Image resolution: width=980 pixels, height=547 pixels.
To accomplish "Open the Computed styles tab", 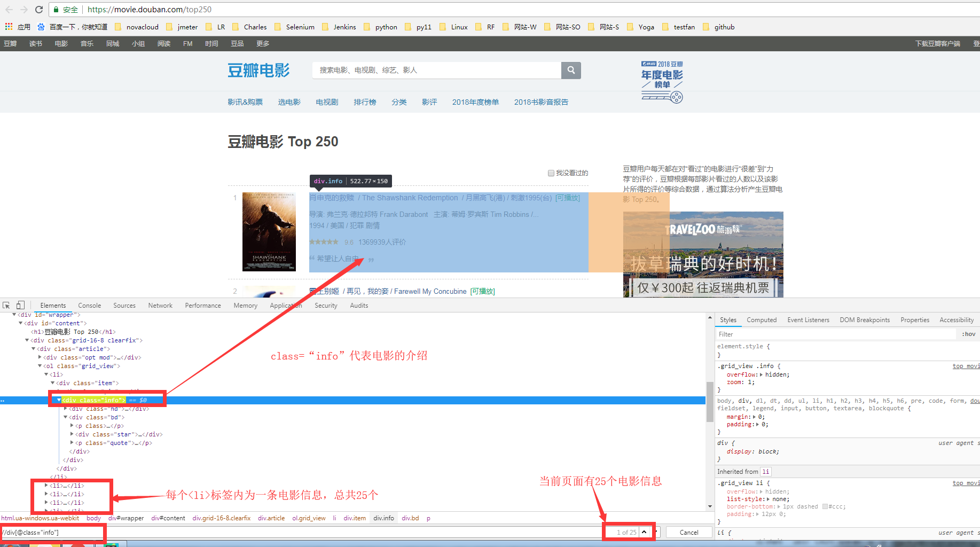I will [x=761, y=320].
